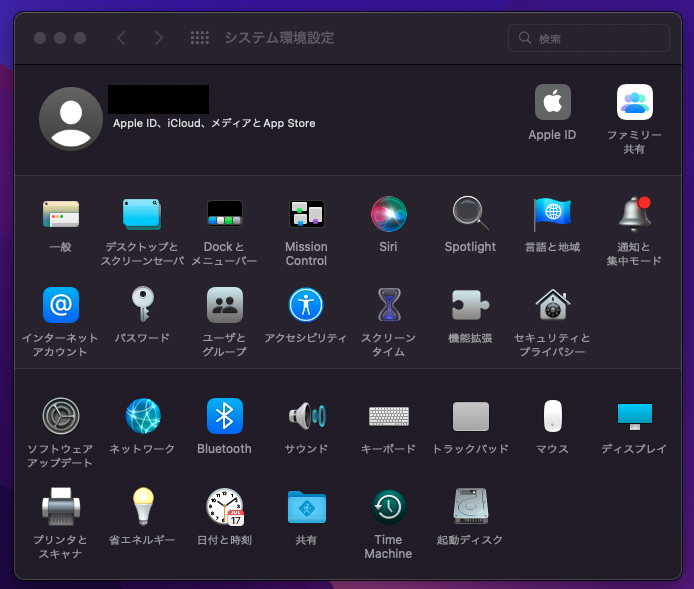Click the yellow minimize window button
The image size is (694, 589).
pos(60,38)
